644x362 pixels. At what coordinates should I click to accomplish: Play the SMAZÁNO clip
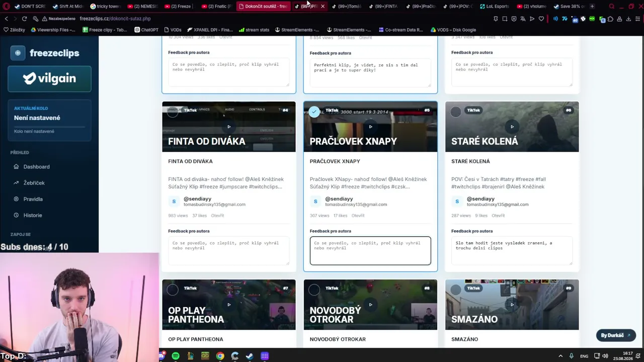pyautogui.click(x=512, y=305)
